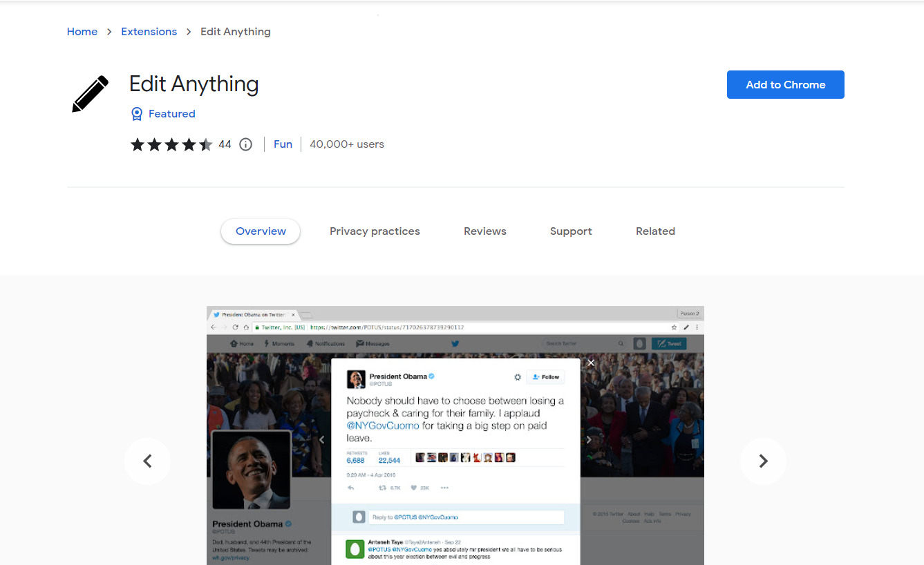
Task: Open the Privacy practices tab
Action: 375,231
